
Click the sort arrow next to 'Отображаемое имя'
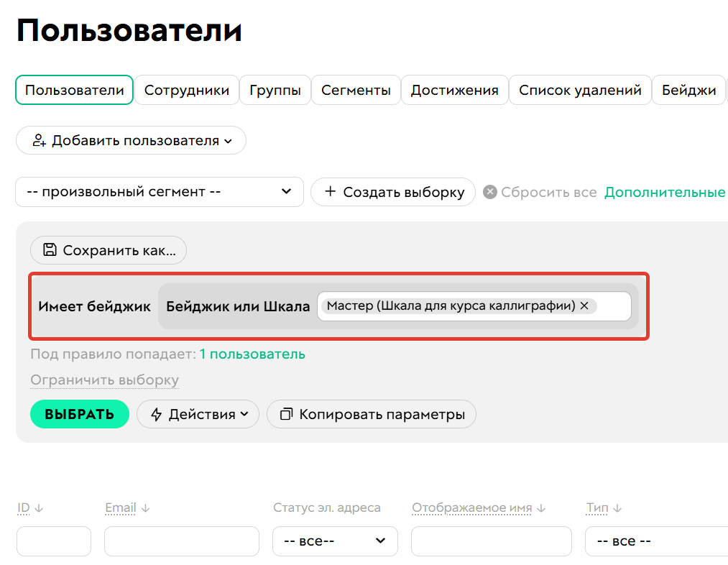click(539, 507)
